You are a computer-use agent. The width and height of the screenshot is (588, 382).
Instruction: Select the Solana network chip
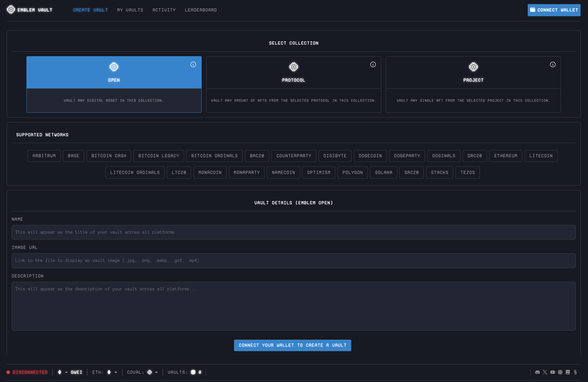384,172
